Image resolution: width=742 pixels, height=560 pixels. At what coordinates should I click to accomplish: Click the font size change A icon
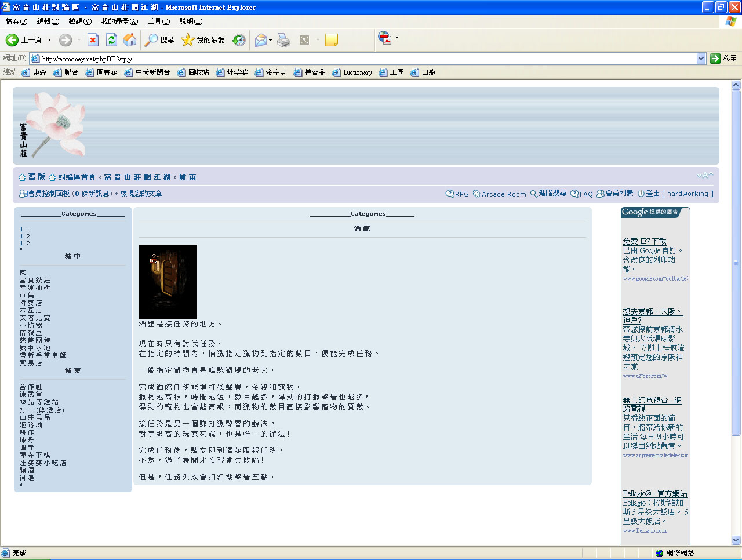point(705,176)
